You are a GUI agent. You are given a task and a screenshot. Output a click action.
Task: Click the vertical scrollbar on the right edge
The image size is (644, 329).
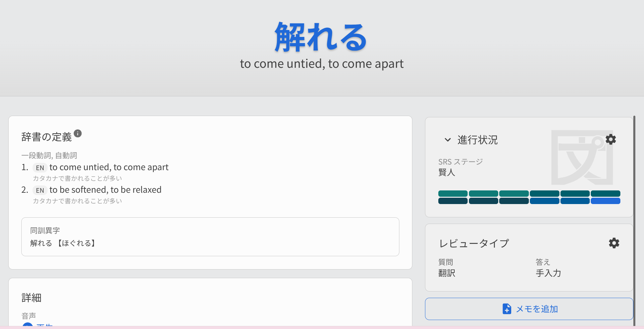tap(634, 219)
